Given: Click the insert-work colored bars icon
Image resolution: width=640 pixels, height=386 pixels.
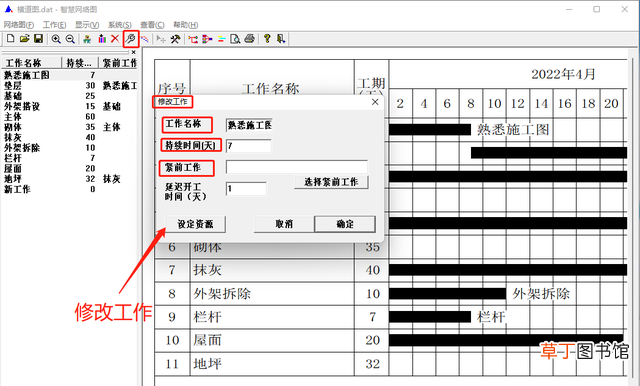Looking at the screenshot, I should [x=102, y=39].
